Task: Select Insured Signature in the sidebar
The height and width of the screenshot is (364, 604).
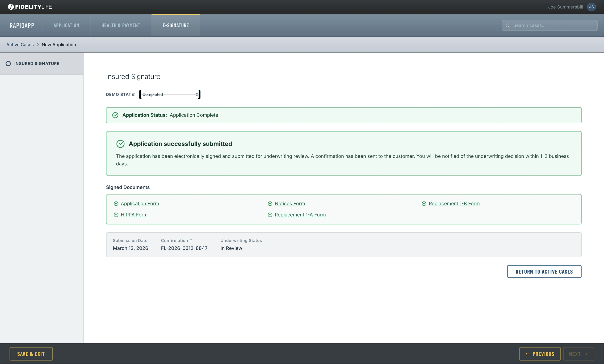Action: pos(42,64)
